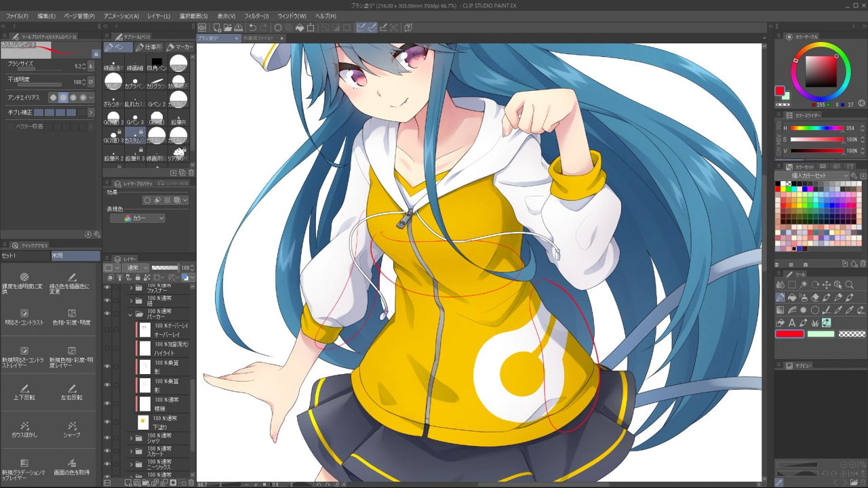This screenshot has height=488, width=868.
Task: Toggle visibility of the ハイライト layer
Action: click(x=107, y=349)
